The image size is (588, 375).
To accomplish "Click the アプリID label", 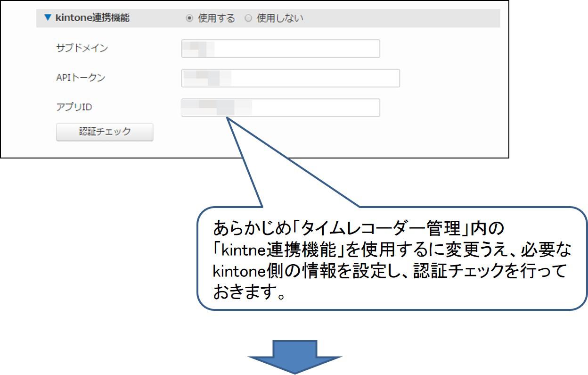I will 74,107.
